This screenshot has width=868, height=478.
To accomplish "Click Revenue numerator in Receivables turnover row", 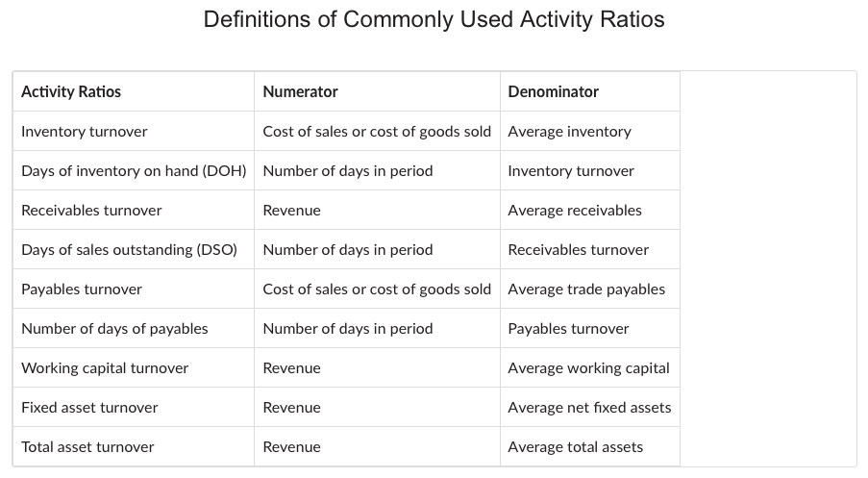I will pyautogui.click(x=291, y=211).
